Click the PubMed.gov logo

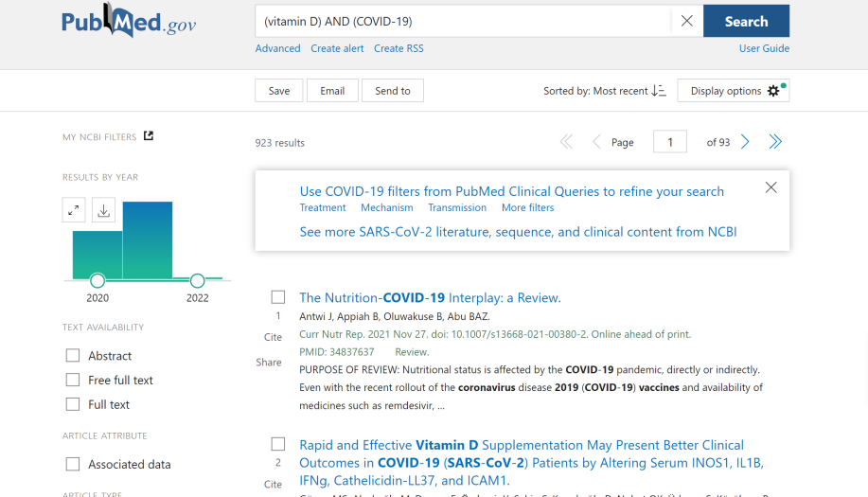(129, 21)
